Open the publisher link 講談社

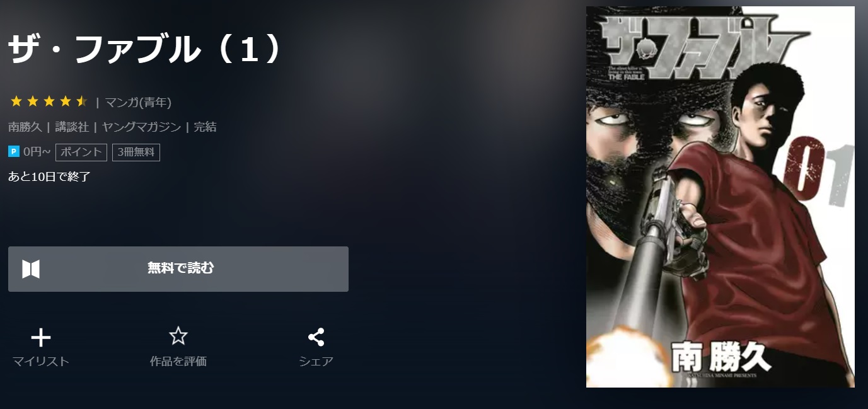click(72, 127)
